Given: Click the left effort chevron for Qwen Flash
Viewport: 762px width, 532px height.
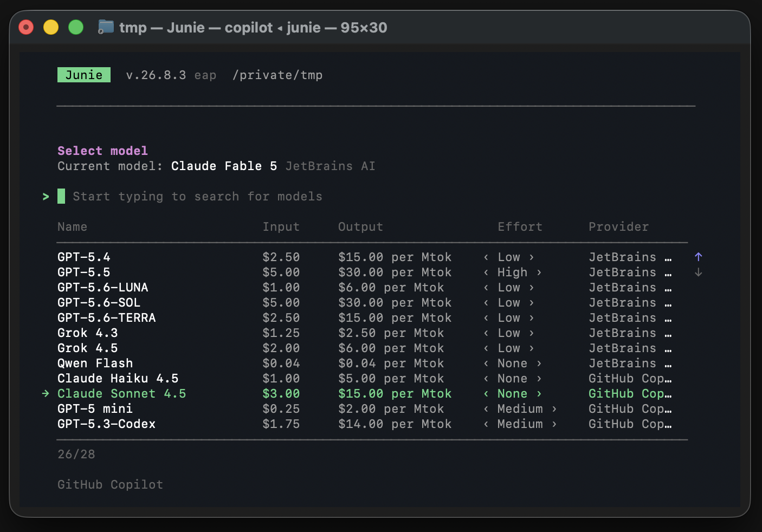Looking at the screenshot, I should click(486, 364).
